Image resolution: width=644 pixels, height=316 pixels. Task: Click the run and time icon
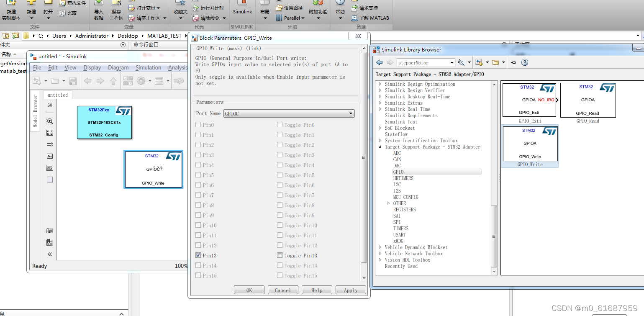click(195, 8)
